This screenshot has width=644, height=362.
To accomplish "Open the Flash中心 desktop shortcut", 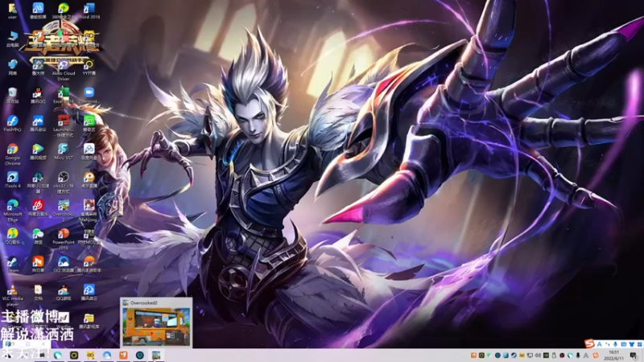I will (12, 124).
